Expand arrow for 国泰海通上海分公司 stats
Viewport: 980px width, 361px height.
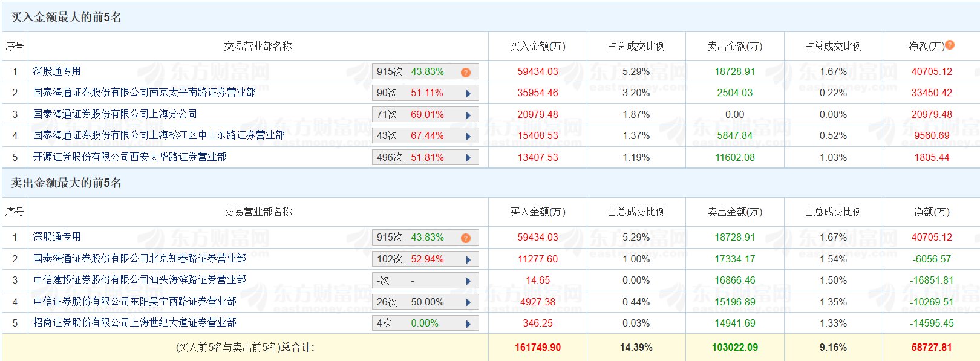(468, 115)
